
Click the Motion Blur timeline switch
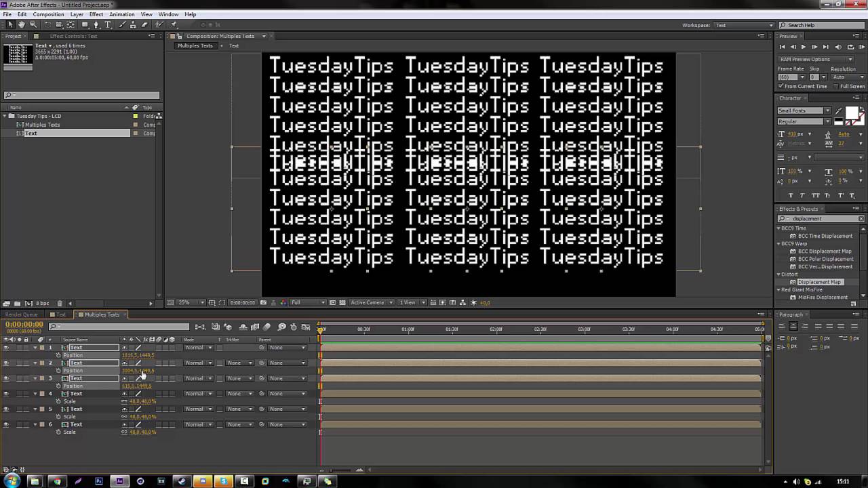[267, 327]
